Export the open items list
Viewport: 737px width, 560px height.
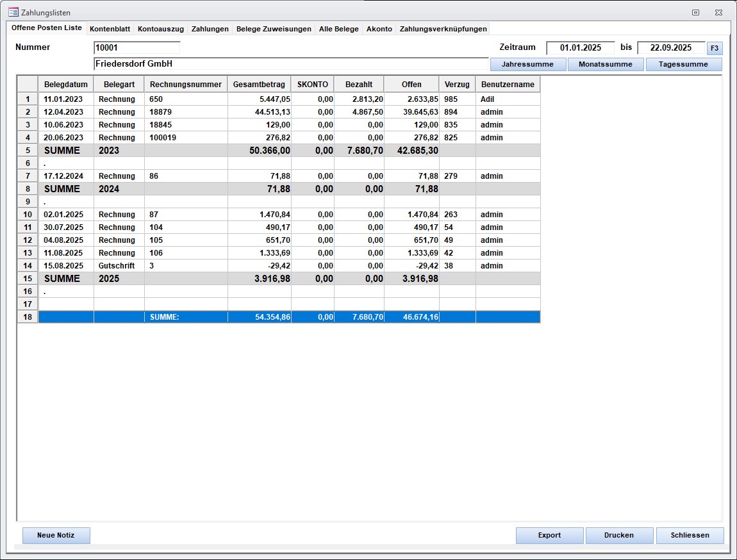(x=549, y=535)
